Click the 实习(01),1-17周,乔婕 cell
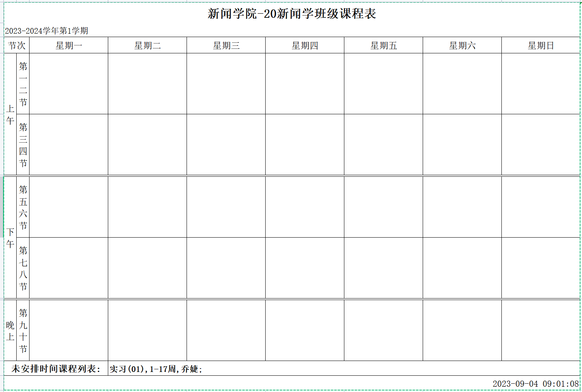Screen dimensions: 582x392 [x=156, y=369]
